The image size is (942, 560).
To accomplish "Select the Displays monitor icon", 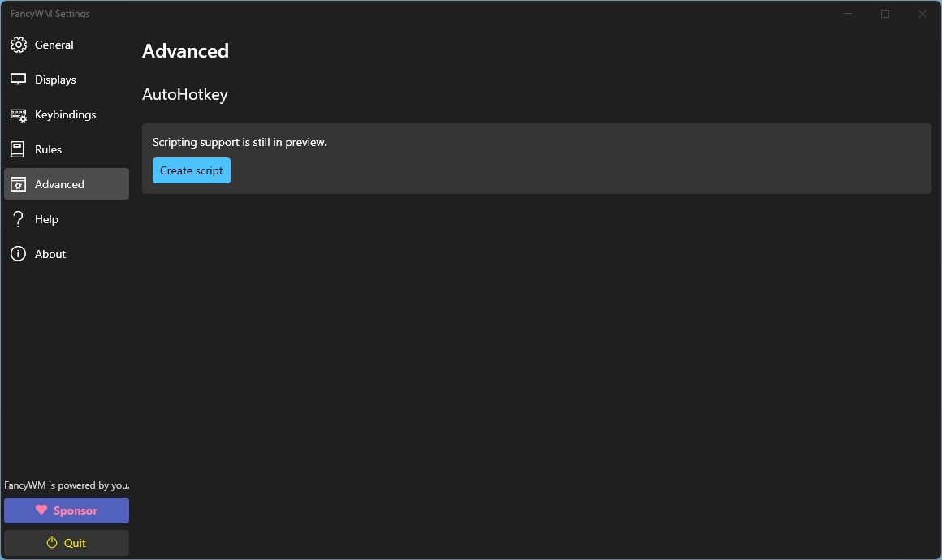I will (x=18, y=79).
